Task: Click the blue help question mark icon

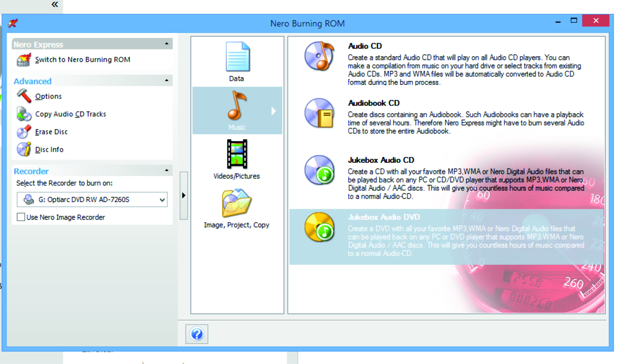Action: [197, 334]
